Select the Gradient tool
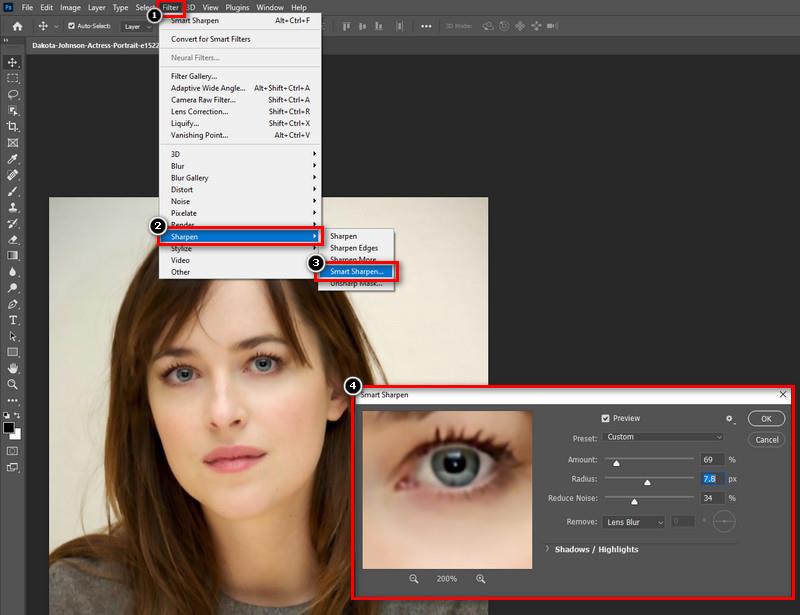The width and height of the screenshot is (800, 615). tap(13, 255)
